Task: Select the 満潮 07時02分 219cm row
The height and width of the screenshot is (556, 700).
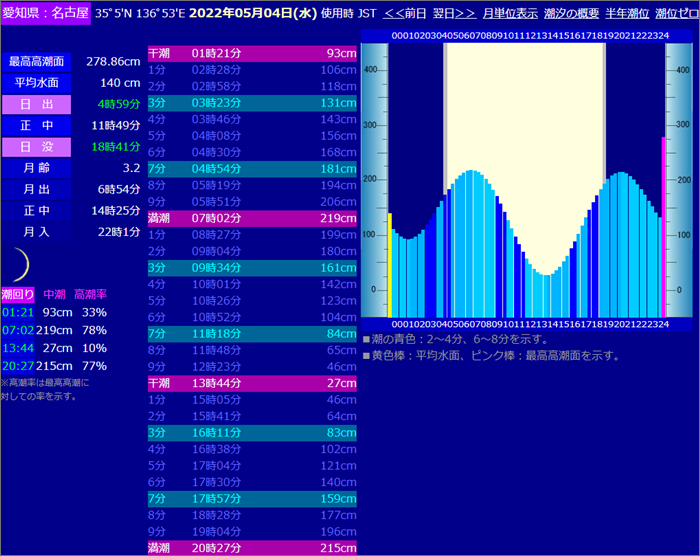Action: click(x=252, y=218)
